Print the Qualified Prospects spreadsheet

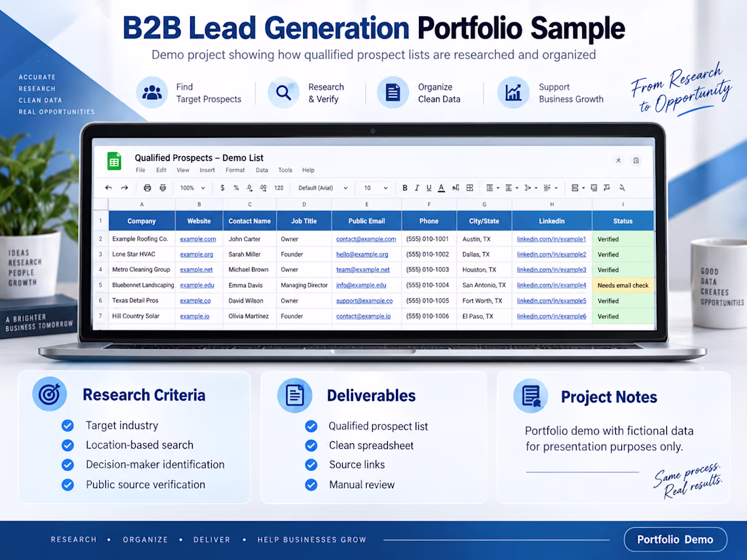point(147,187)
